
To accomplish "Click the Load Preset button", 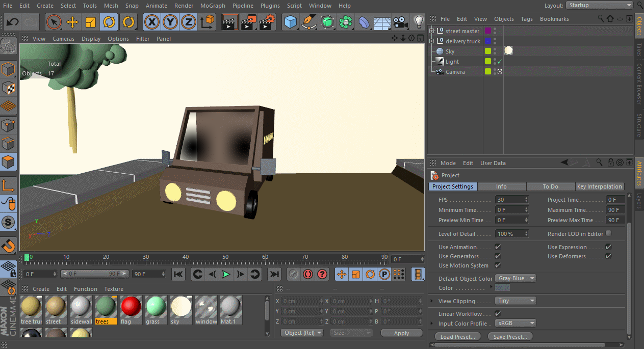I will [458, 337].
